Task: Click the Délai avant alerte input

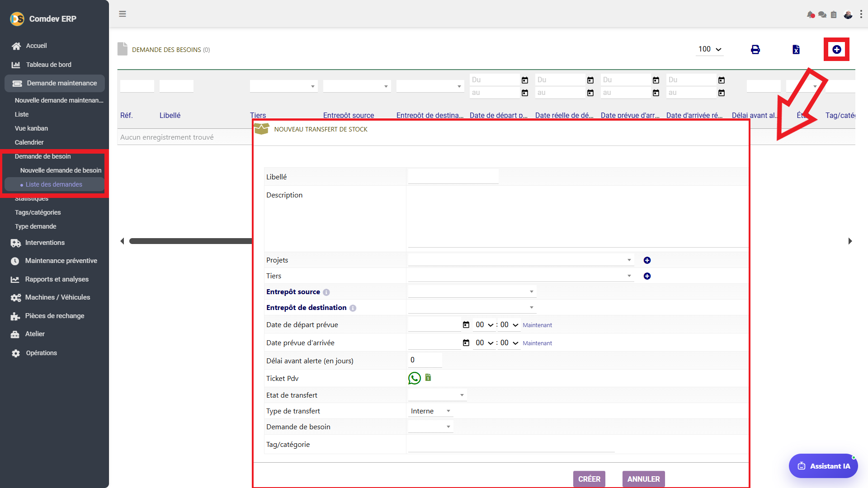Action: click(x=425, y=360)
